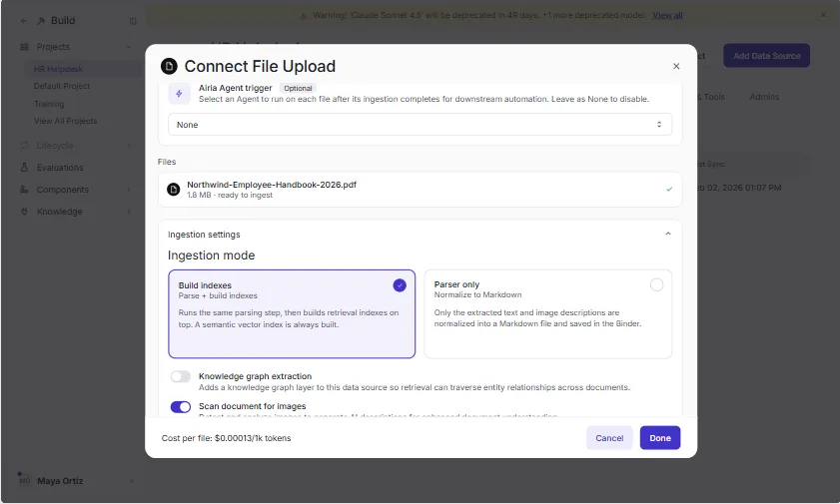This screenshot has height=504, width=840.
Task: Click the Projects icon in sidebar
Action: tap(24, 47)
